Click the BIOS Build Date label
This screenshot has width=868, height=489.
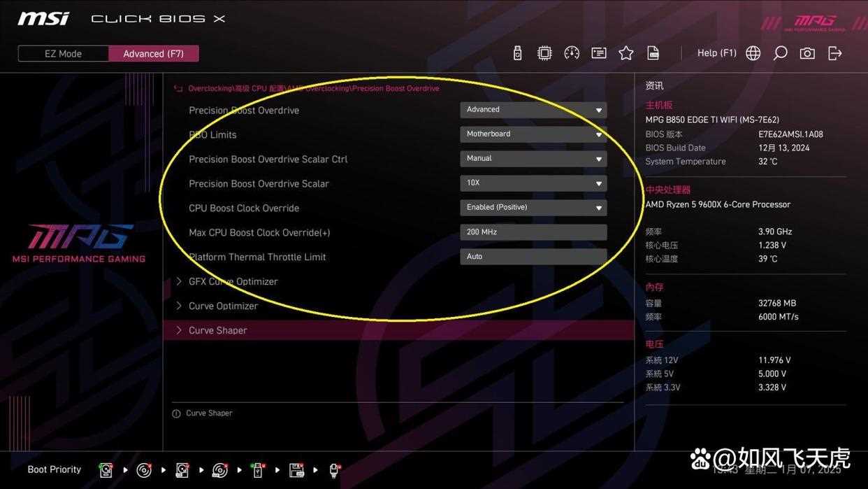[675, 148]
